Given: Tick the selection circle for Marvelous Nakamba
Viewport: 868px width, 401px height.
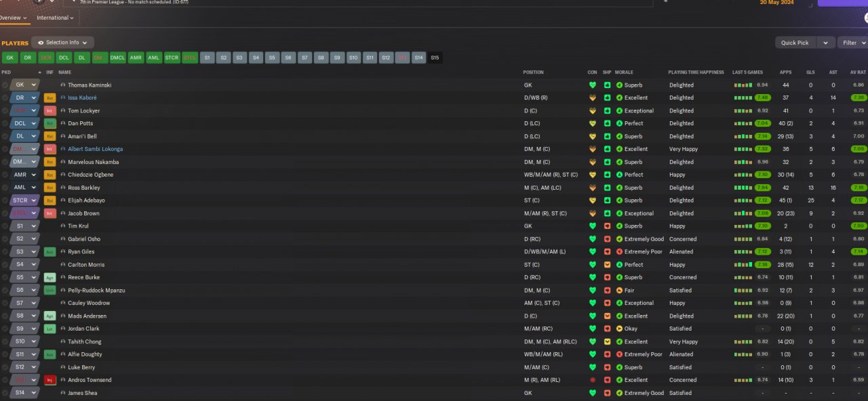Looking at the screenshot, I should click(x=5, y=162).
